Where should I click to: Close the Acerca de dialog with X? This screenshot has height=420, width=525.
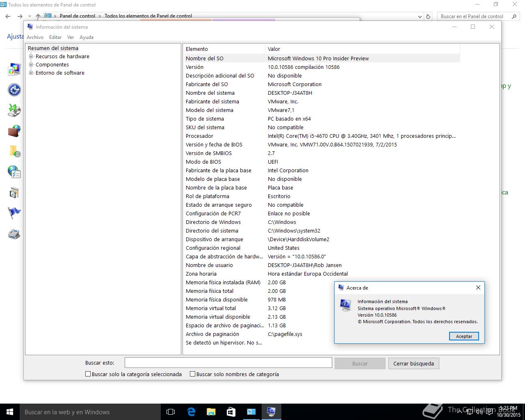478,288
